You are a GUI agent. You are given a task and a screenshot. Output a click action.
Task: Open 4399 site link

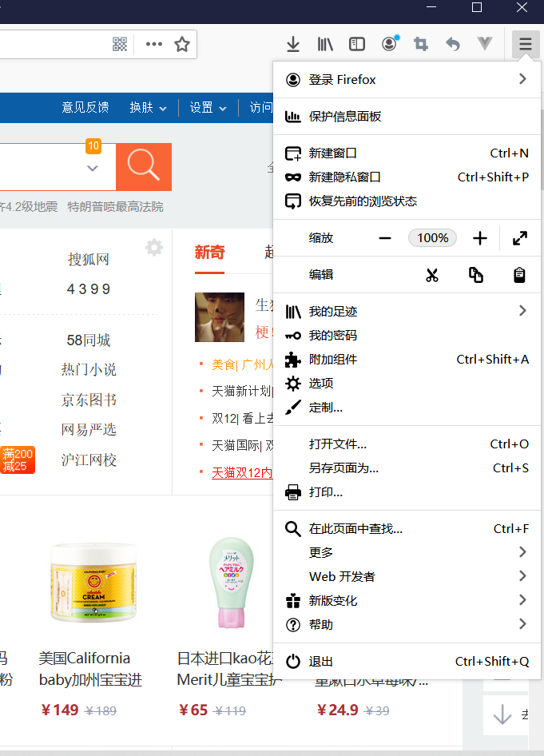pos(88,289)
